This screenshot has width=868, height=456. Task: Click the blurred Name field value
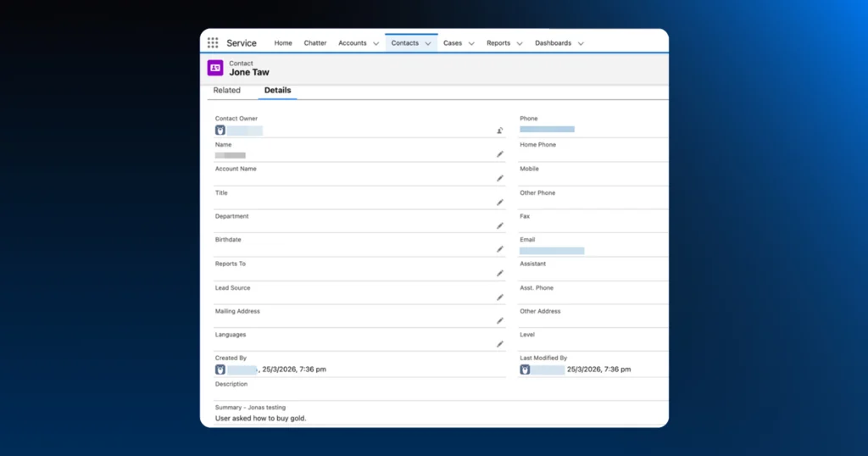(231, 155)
